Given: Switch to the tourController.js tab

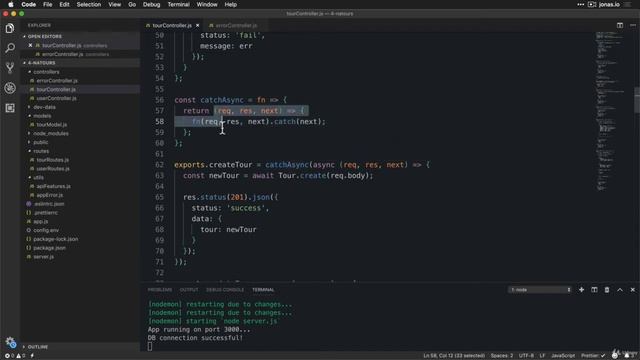Looking at the screenshot, I should click(172, 25).
